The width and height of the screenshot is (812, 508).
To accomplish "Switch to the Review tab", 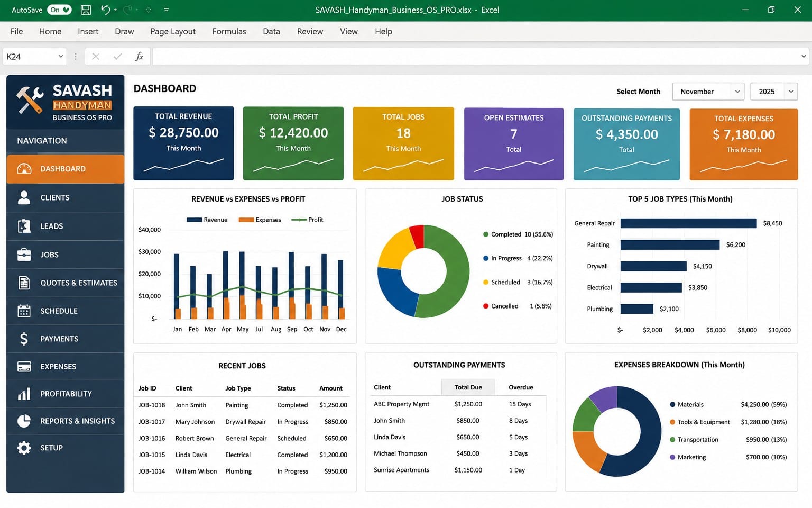I will pos(310,31).
